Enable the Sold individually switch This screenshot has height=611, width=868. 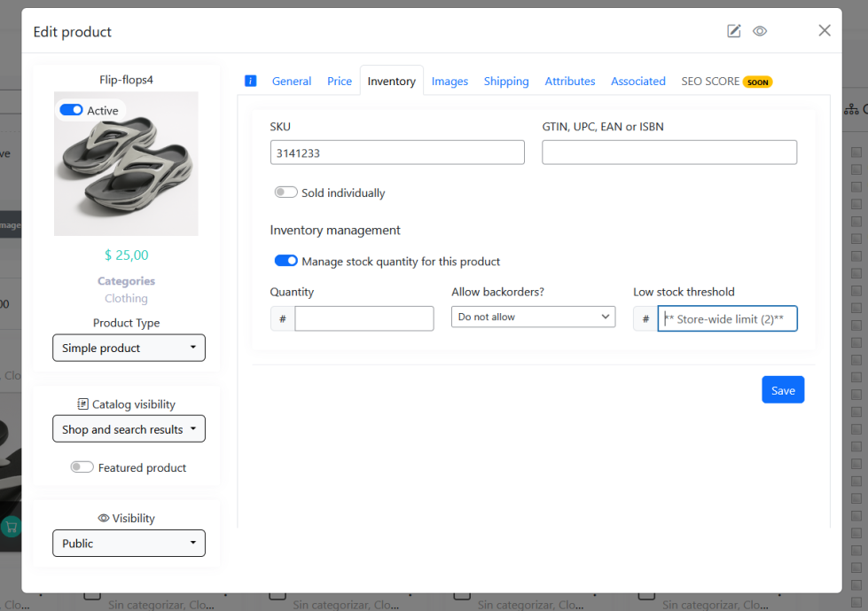coord(285,192)
